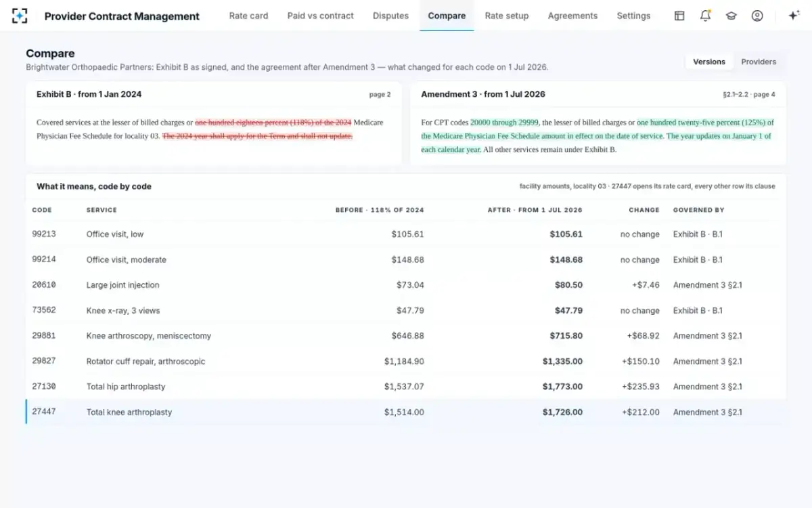Click code 99214 in the table
Viewport: 812px width, 508px height.
pos(44,259)
